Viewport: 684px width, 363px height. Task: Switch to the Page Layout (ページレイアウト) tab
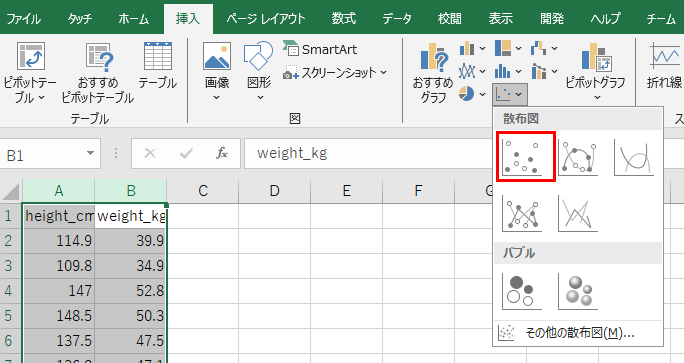(266, 19)
